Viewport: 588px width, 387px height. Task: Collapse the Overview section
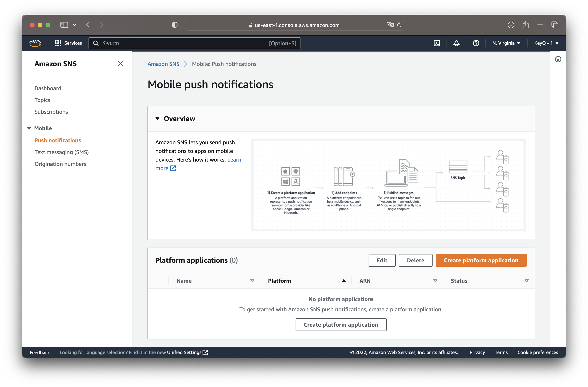(158, 118)
